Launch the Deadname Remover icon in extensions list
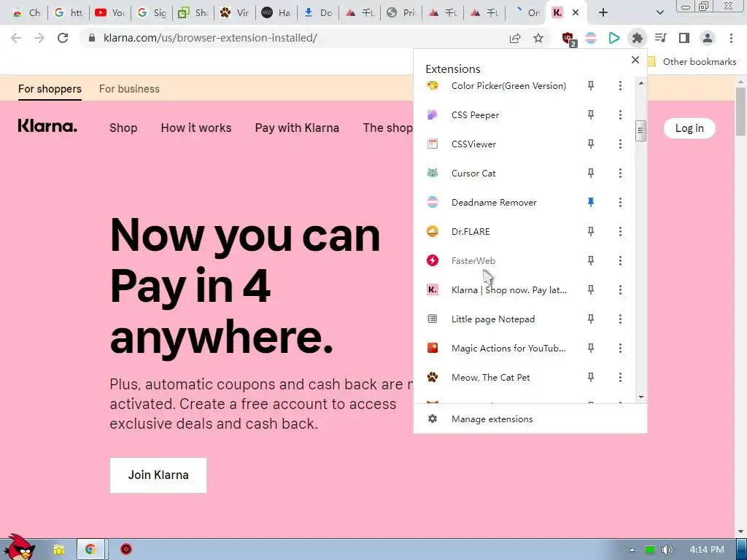 (x=433, y=203)
